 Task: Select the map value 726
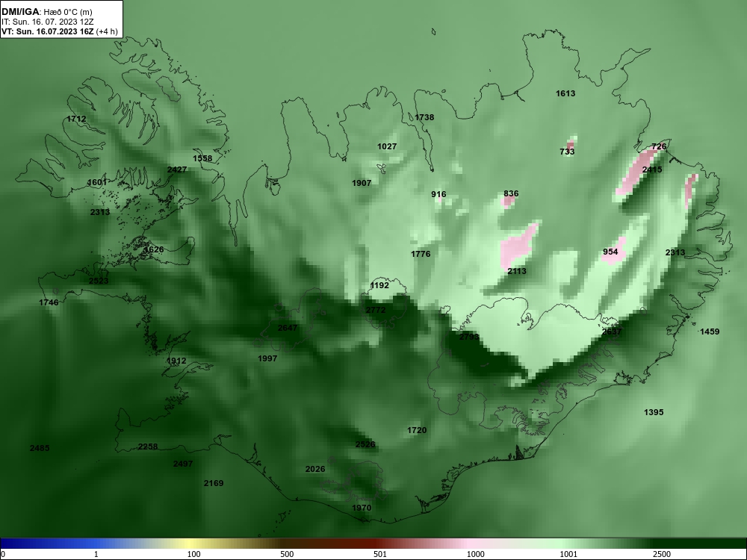tap(658, 146)
